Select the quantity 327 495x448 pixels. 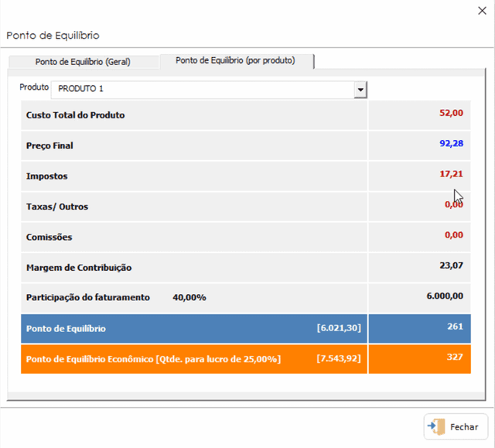click(x=455, y=357)
